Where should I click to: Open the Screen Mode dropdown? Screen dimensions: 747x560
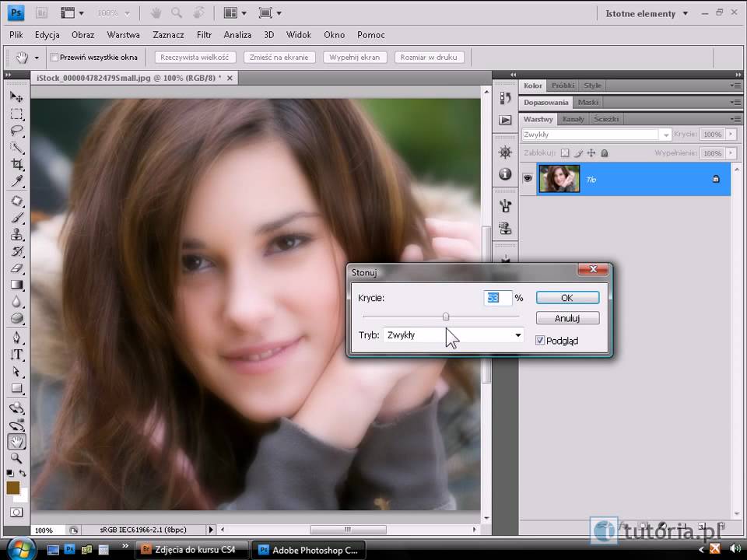click(x=270, y=13)
